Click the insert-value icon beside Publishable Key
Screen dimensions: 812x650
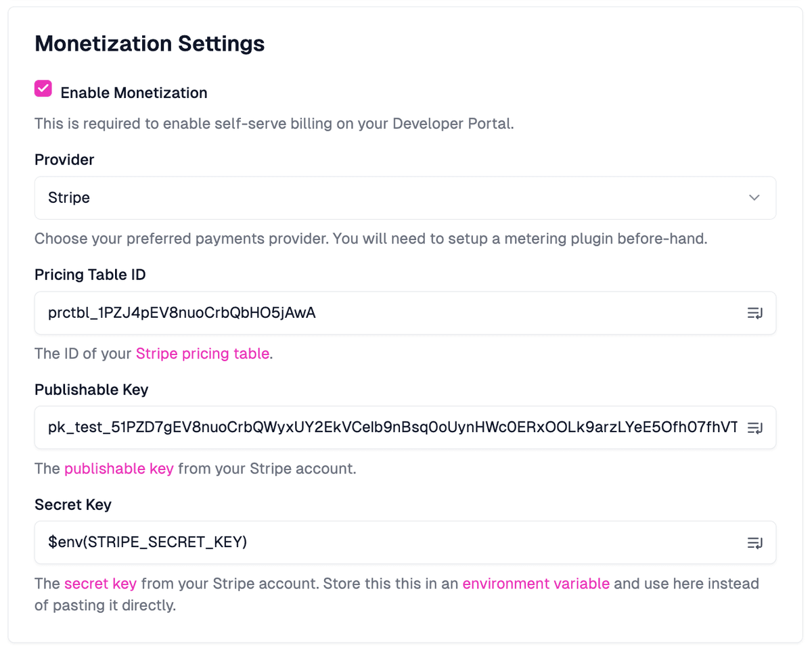click(755, 427)
